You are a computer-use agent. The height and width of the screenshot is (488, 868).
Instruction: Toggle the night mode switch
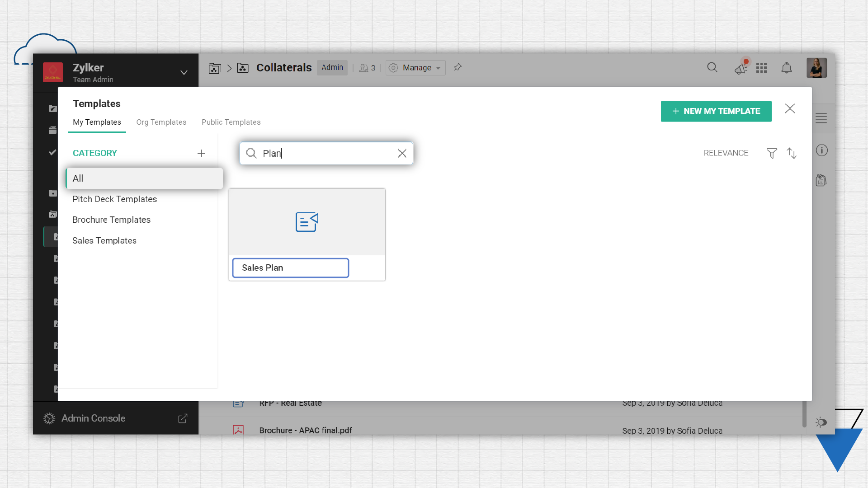pos(821,422)
